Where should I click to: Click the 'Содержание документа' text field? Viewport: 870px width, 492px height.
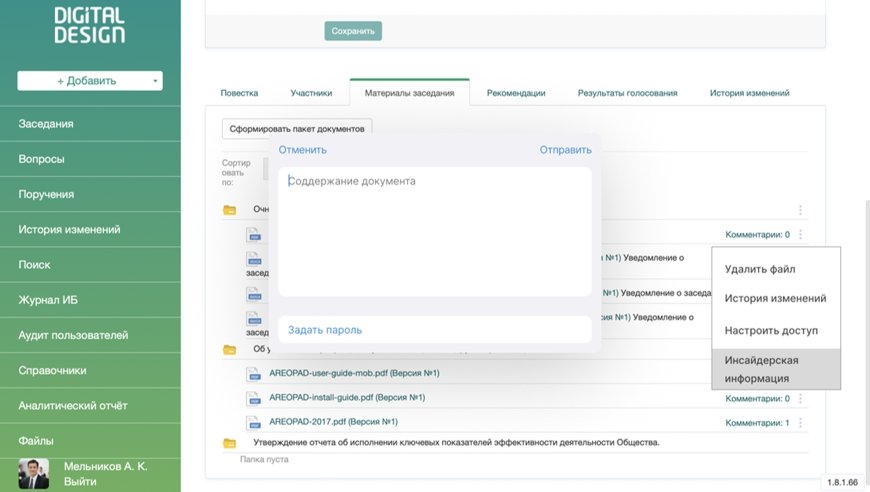coord(435,231)
